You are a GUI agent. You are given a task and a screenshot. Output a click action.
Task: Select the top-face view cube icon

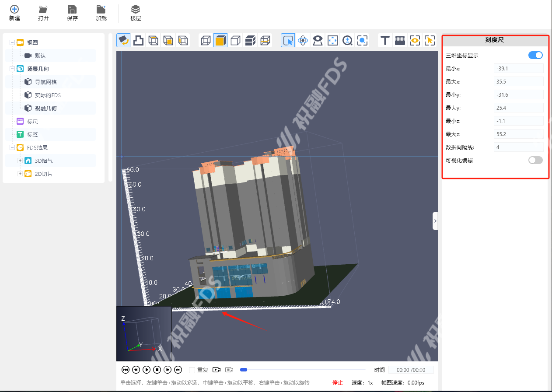[153, 41]
